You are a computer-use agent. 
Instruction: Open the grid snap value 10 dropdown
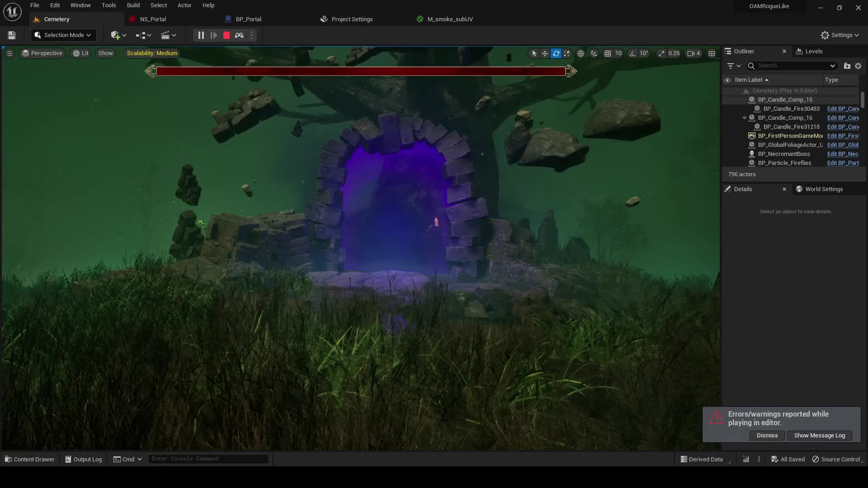click(x=618, y=53)
